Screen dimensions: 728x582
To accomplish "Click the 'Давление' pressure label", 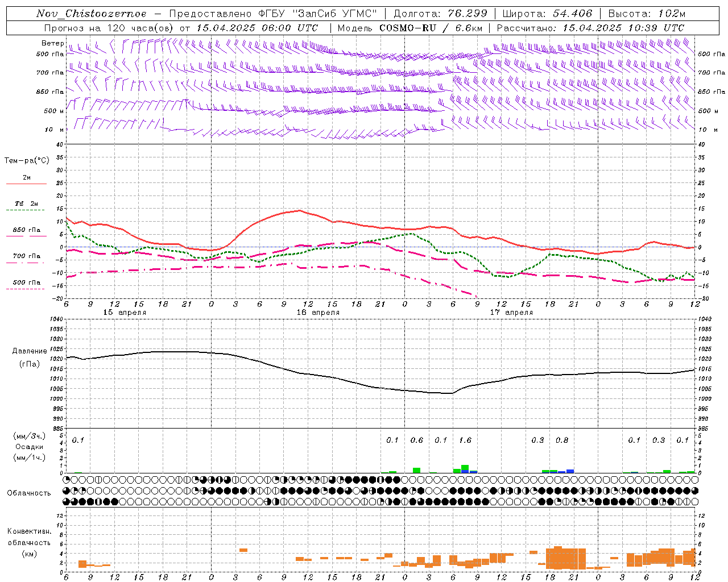I will (x=30, y=351).
